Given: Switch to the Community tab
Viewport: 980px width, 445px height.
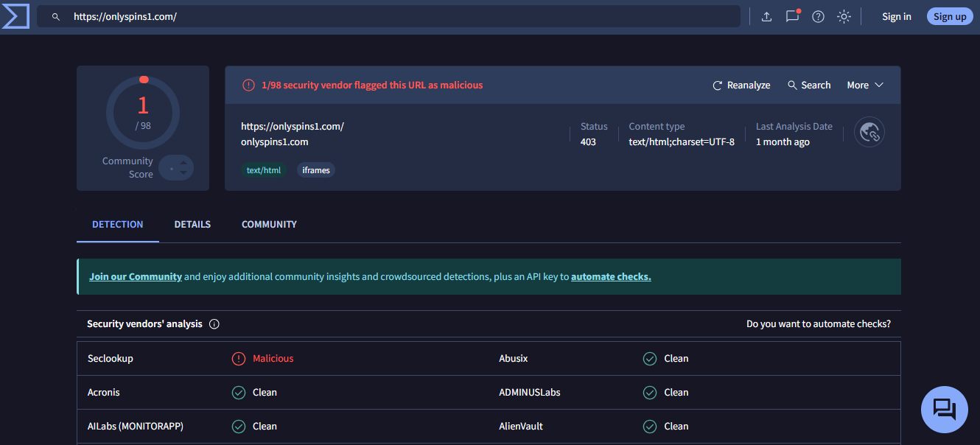Looking at the screenshot, I should click(269, 224).
